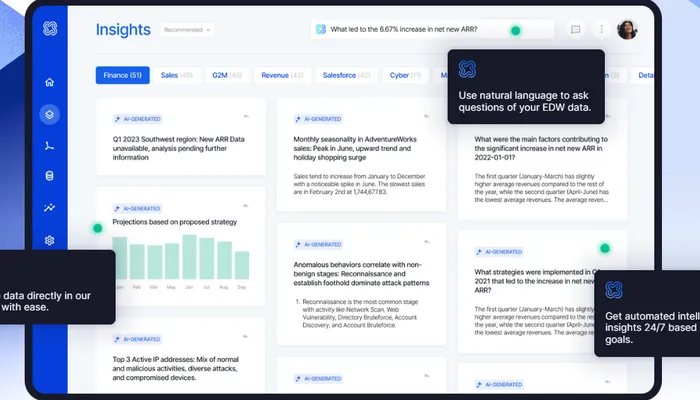This screenshot has width=700, height=400.
Task: Click the share arrow on the Q1 2023 Southwest card
Action: 246,118
